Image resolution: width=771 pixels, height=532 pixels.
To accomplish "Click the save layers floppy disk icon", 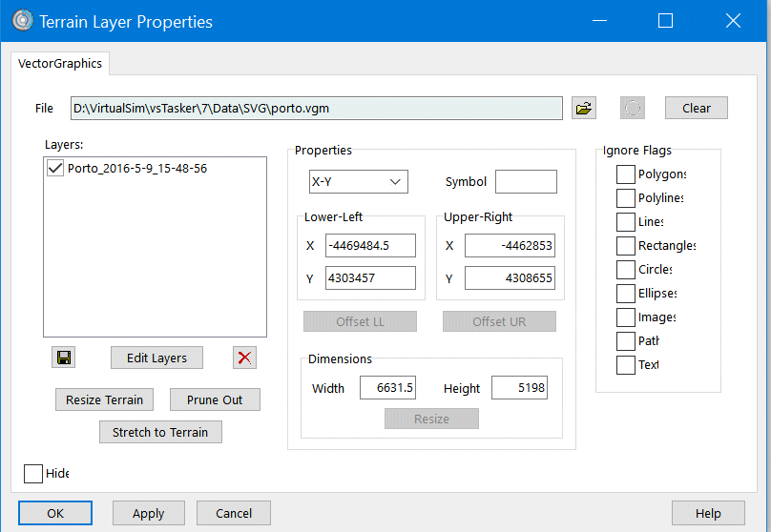I will click(65, 358).
